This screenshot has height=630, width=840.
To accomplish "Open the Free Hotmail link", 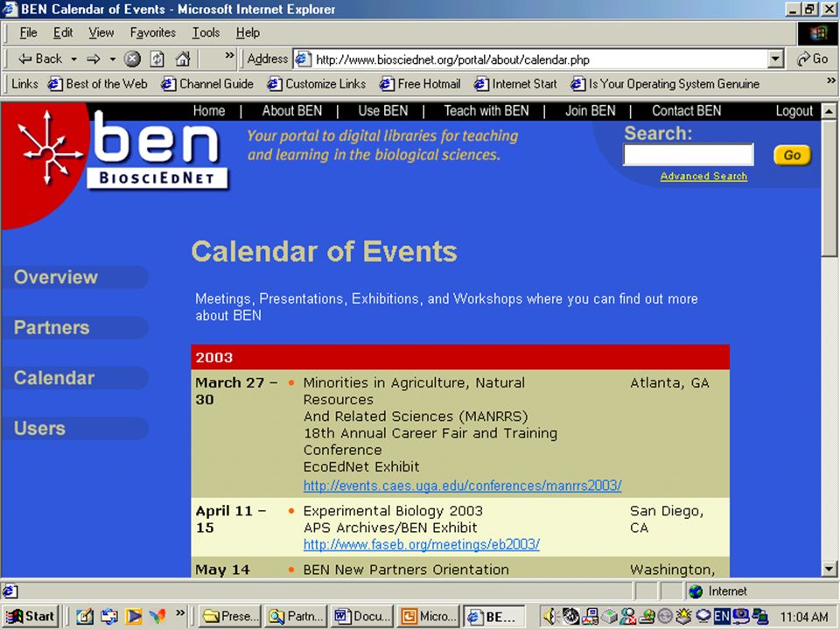I will pyautogui.click(x=420, y=84).
